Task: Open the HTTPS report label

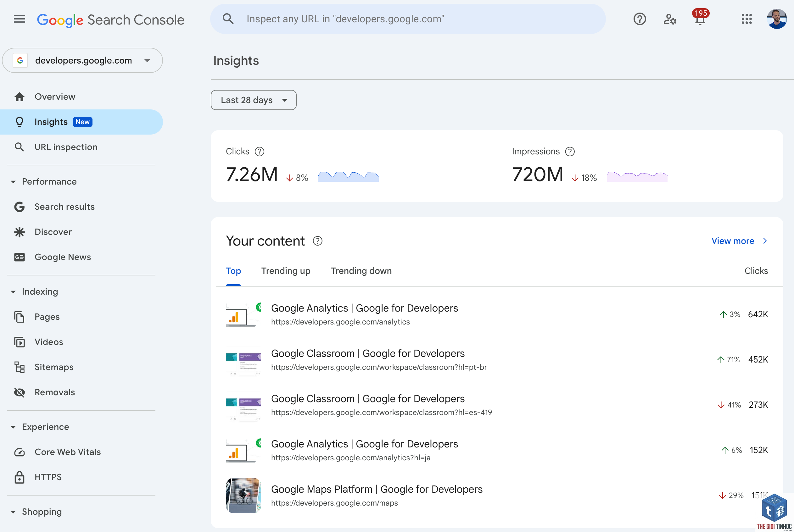Action: (48, 477)
